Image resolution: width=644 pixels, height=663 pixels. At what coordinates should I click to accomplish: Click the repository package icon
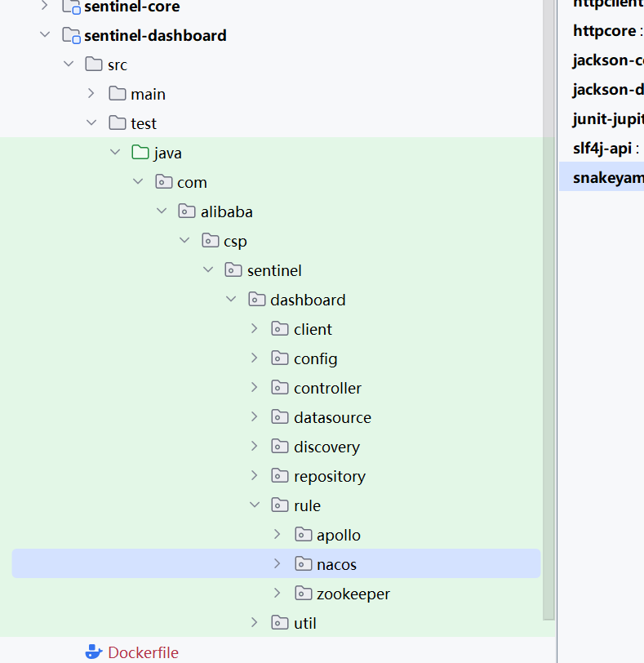click(x=280, y=476)
